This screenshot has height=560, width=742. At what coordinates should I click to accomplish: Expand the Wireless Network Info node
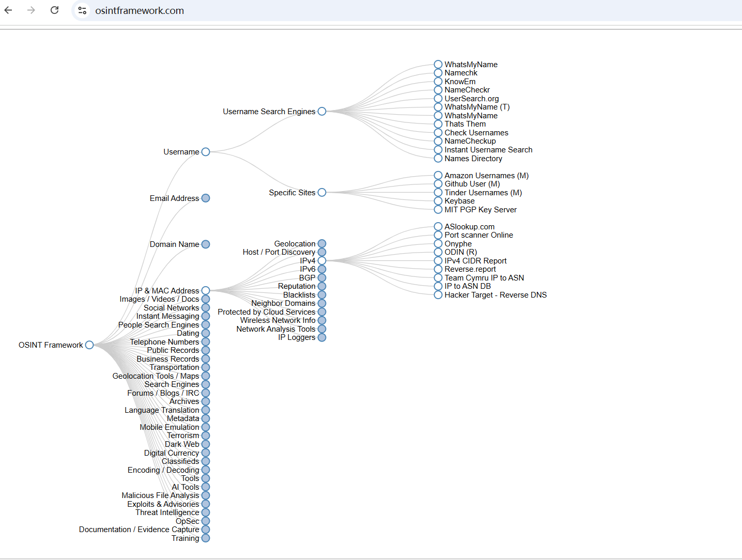pos(322,320)
